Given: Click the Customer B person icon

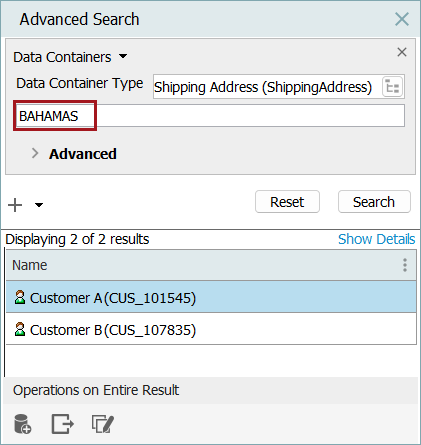Looking at the screenshot, I should pyautogui.click(x=20, y=329).
